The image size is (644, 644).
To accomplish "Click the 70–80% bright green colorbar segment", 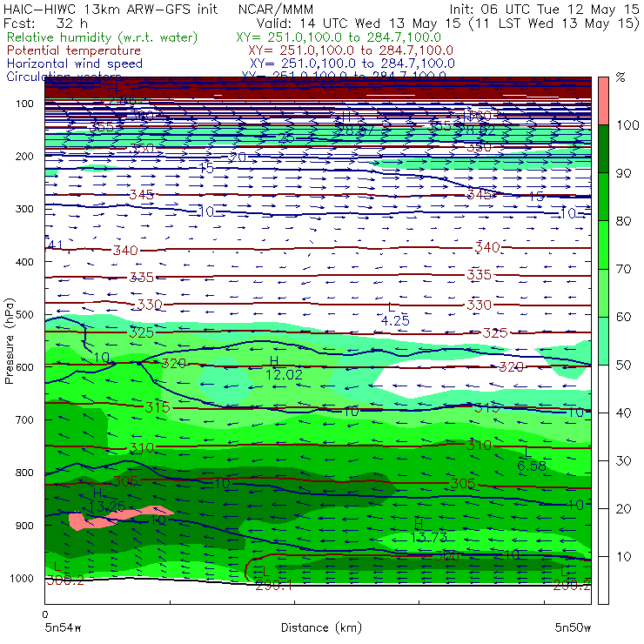I will click(603, 245).
